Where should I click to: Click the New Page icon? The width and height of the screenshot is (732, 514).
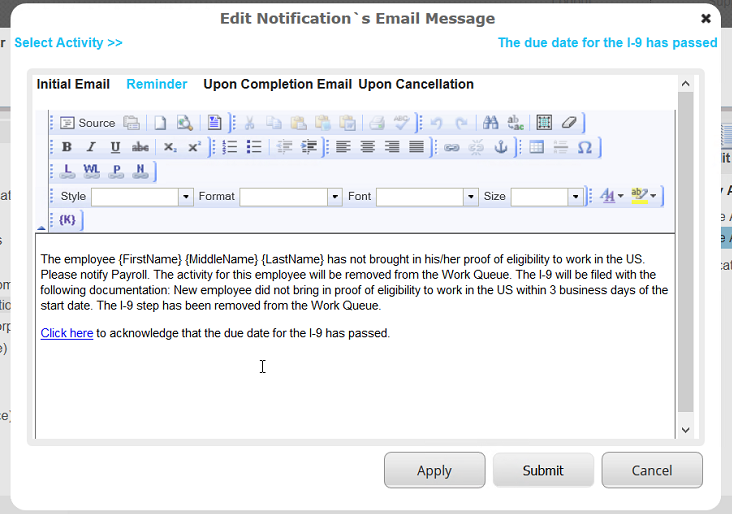coord(160,123)
